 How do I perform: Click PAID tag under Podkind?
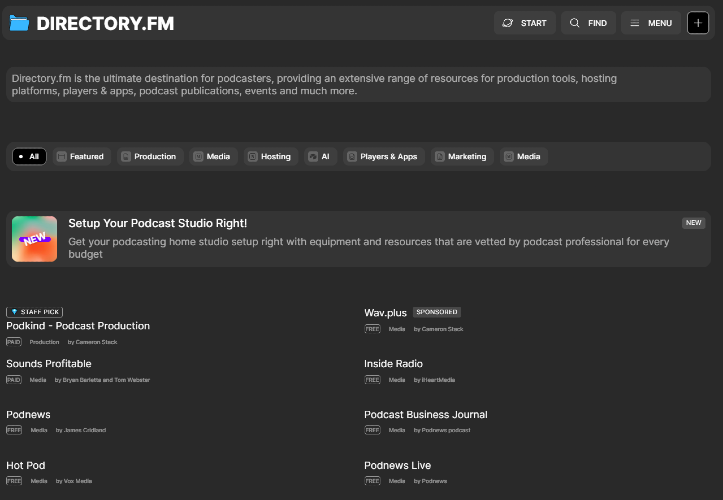tap(14, 342)
